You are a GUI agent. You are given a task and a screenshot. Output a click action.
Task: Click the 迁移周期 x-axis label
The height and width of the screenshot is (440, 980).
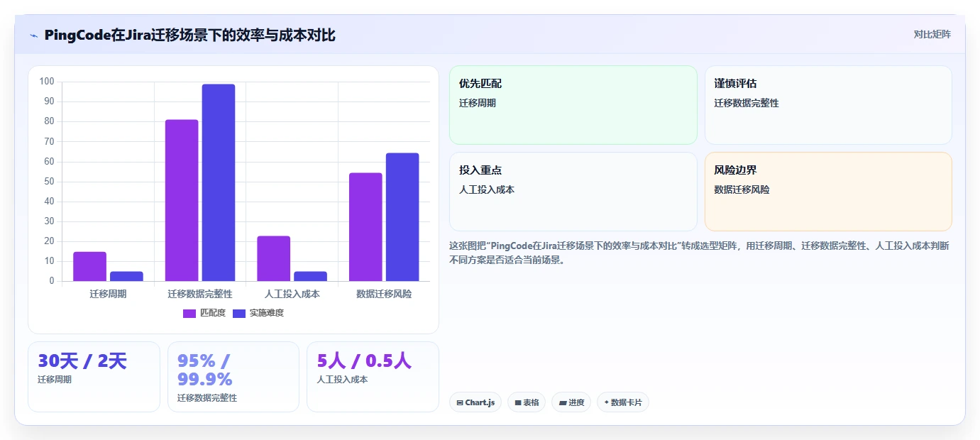point(108,294)
